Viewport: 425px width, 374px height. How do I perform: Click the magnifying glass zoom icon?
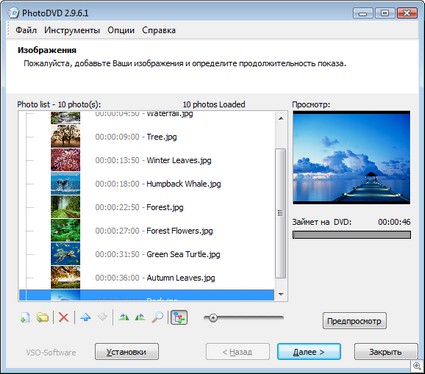(x=157, y=317)
